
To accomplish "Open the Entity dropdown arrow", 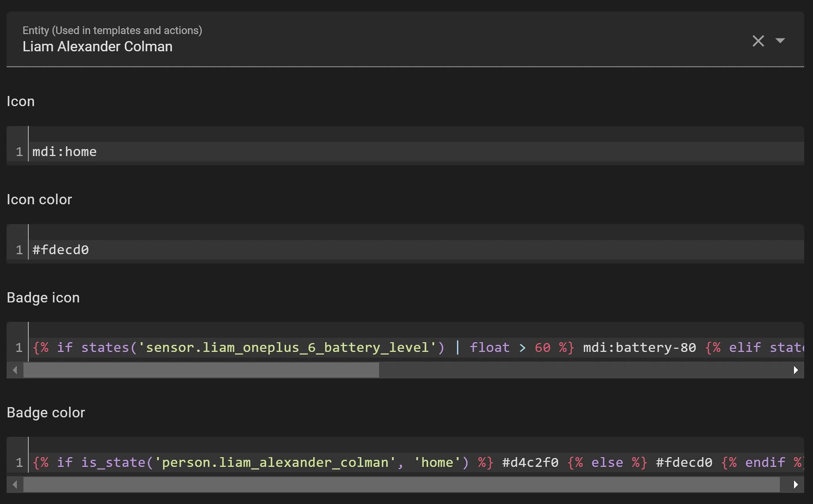I will 780,41.
